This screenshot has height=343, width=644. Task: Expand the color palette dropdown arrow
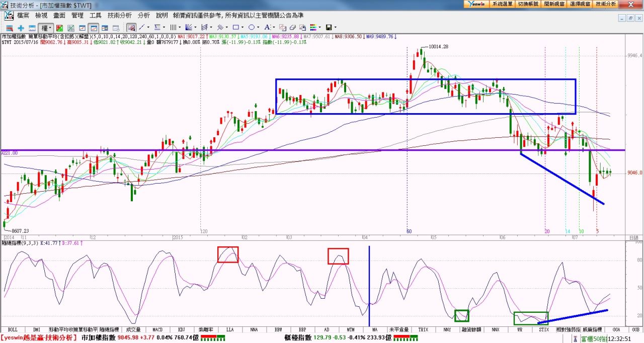click(320, 27)
